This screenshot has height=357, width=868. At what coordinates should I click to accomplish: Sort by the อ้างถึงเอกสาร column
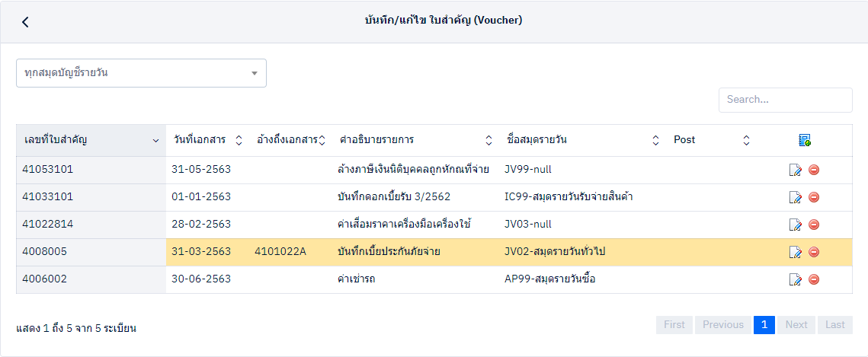[290, 140]
